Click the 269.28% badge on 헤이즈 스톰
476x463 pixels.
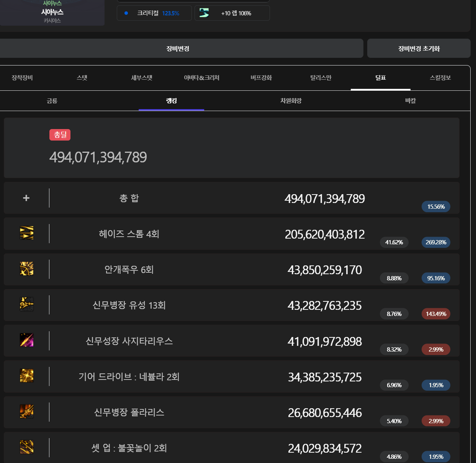436,242
